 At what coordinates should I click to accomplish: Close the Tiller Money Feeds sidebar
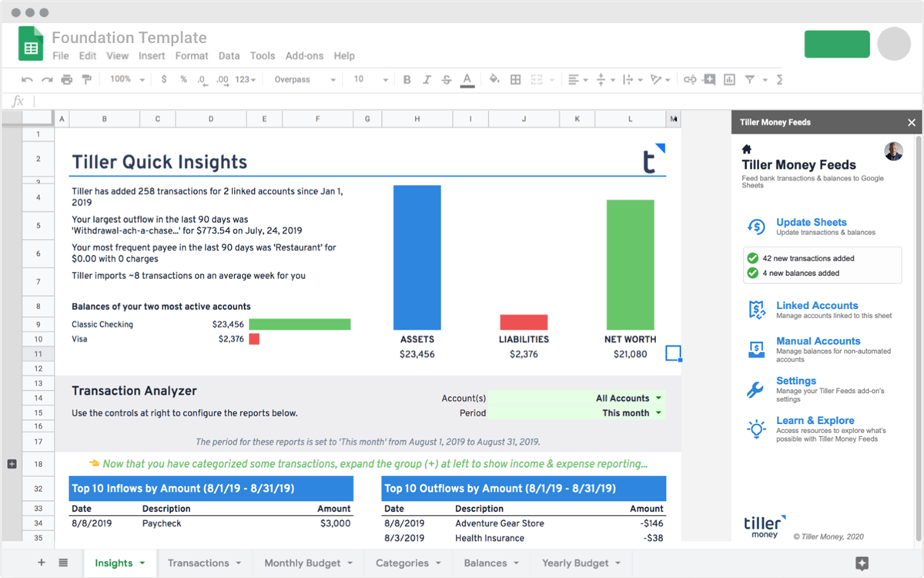[x=912, y=123]
